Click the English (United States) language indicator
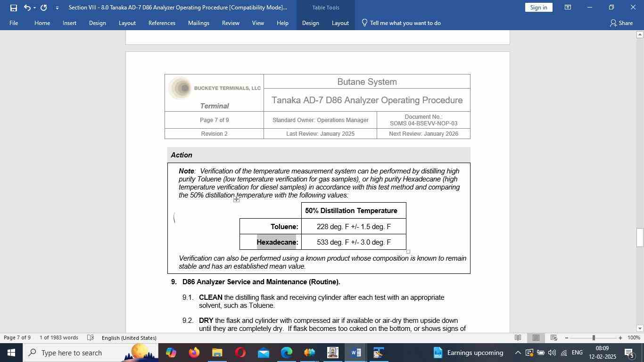The height and width of the screenshot is (362, 644). 129,338
